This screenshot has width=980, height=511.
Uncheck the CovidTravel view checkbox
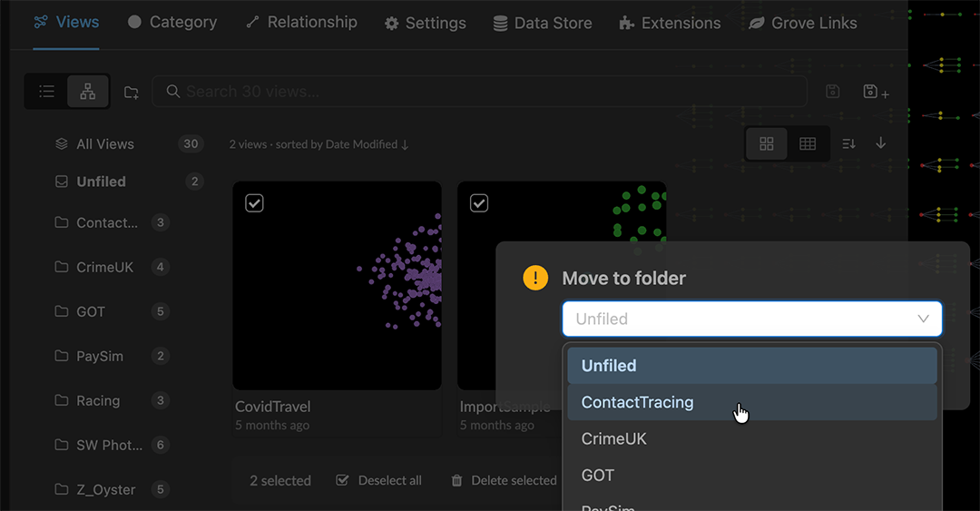(x=254, y=203)
